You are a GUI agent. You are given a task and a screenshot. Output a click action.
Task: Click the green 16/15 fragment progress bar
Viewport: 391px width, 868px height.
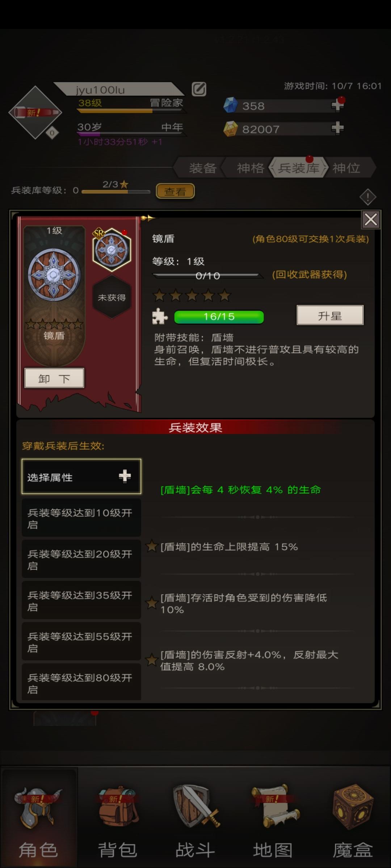click(219, 317)
